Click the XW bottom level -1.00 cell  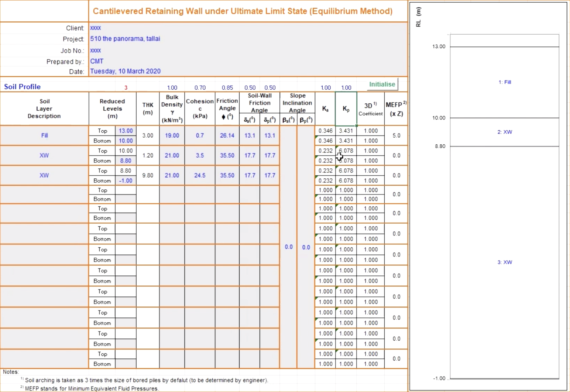(x=126, y=180)
